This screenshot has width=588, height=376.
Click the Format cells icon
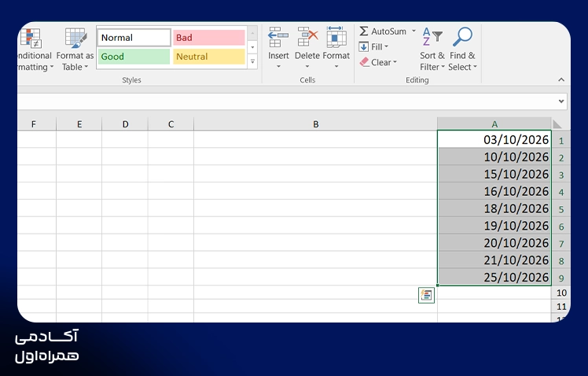pyautogui.click(x=336, y=38)
